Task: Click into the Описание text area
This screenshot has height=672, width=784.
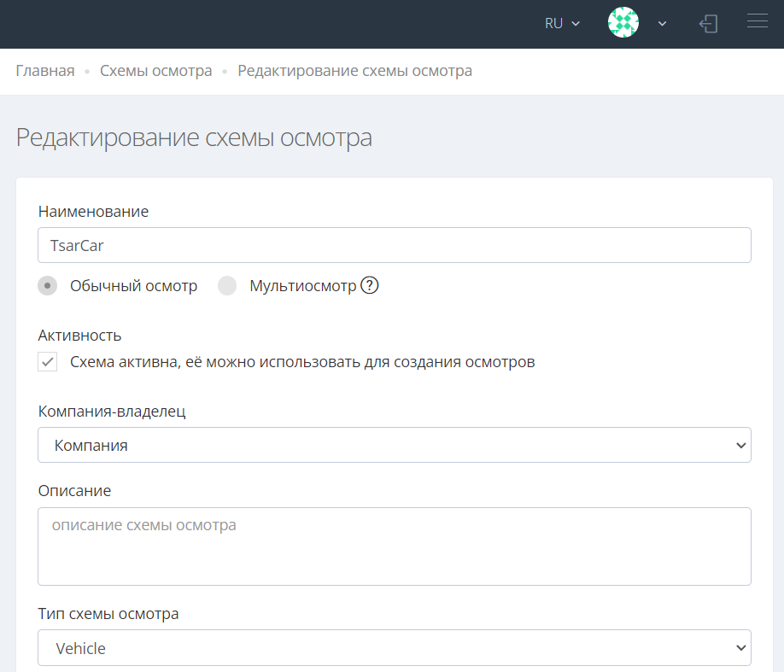Action: coord(394,546)
